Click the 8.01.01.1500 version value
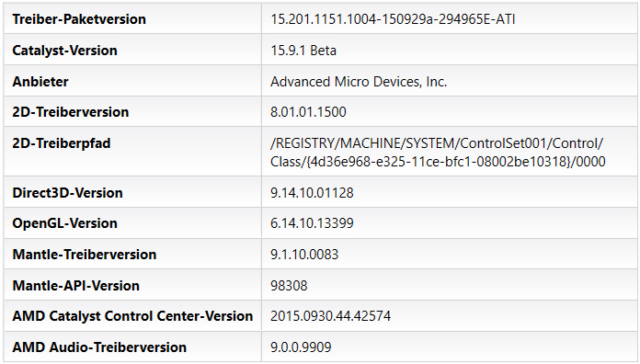Image resolution: width=640 pixels, height=364 pixels. (x=308, y=112)
